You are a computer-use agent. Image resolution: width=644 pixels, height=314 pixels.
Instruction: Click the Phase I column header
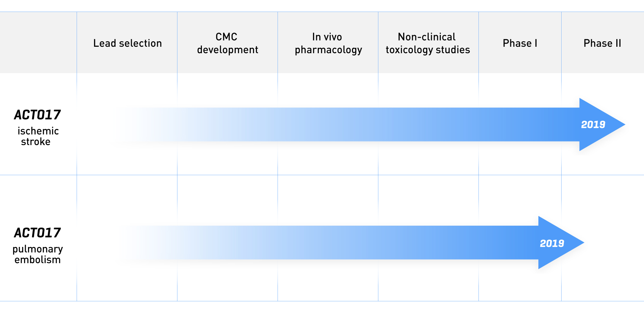pyautogui.click(x=520, y=43)
